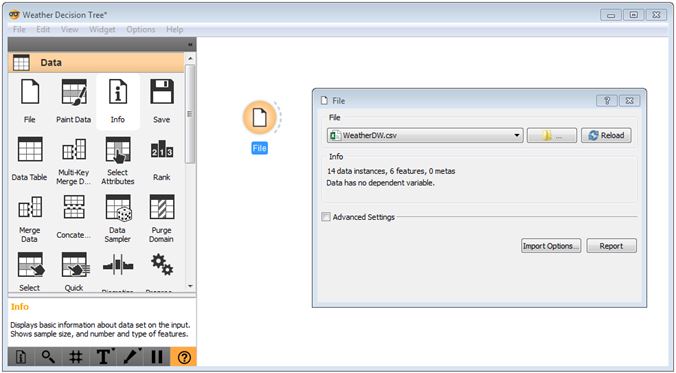676x373 pixels.
Task: Collapse the Data category header
Action: (96, 63)
